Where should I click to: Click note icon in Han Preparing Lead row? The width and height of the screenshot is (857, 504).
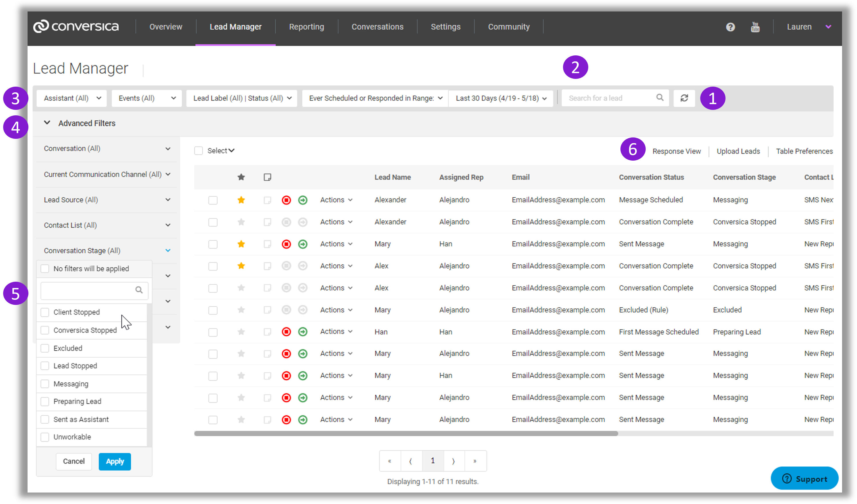click(x=267, y=332)
